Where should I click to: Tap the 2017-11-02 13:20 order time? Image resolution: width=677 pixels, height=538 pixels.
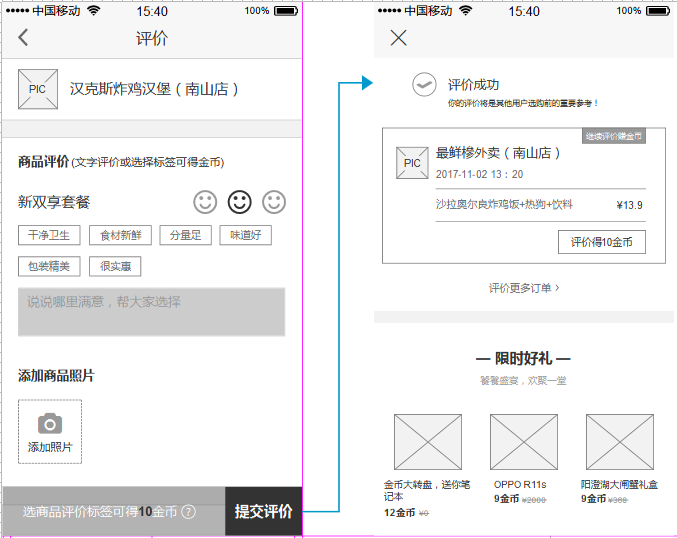pyautogui.click(x=479, y=174)
